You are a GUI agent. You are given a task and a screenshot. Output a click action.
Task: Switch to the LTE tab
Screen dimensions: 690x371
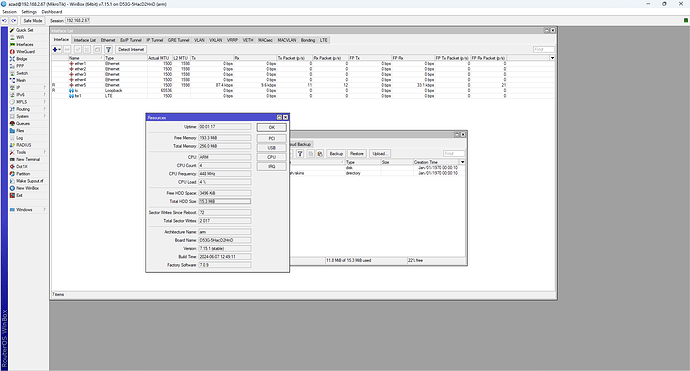pos(323,40)
